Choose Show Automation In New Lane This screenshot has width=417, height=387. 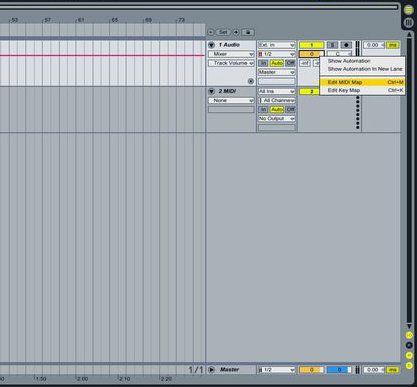tap(362, 69)
